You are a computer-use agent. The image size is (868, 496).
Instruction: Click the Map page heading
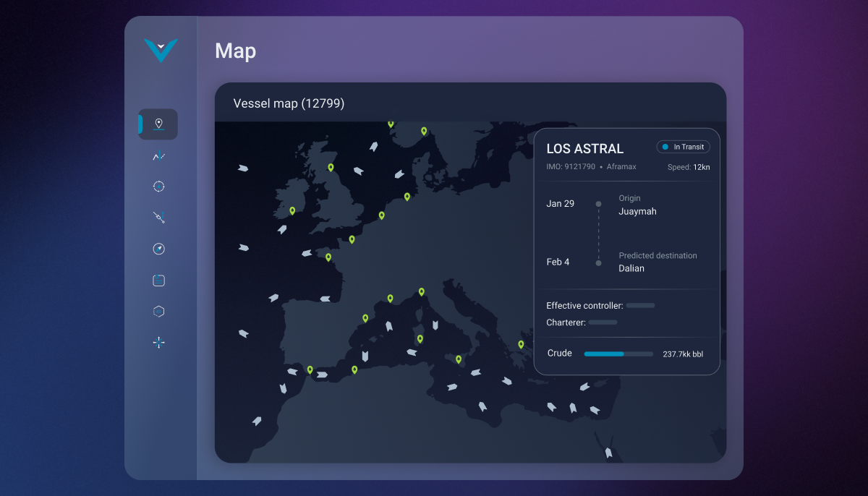(235, 51)
